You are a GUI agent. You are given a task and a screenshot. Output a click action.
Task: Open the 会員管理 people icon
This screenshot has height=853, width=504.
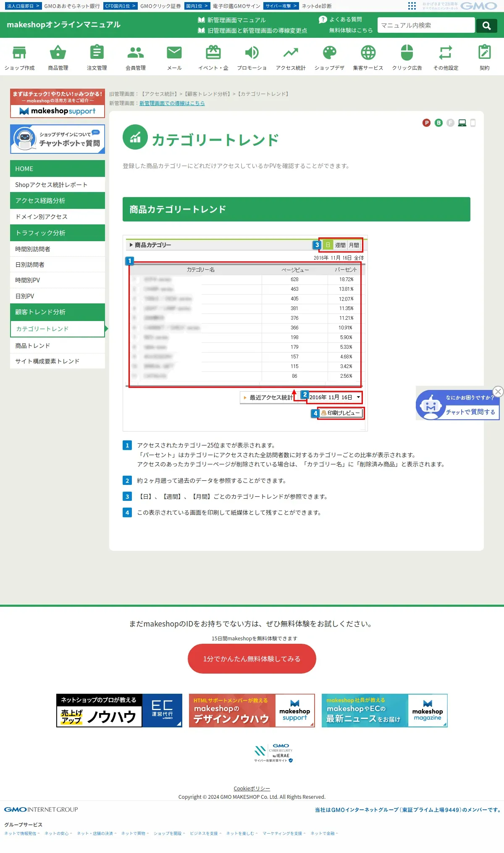coord(136,53)
